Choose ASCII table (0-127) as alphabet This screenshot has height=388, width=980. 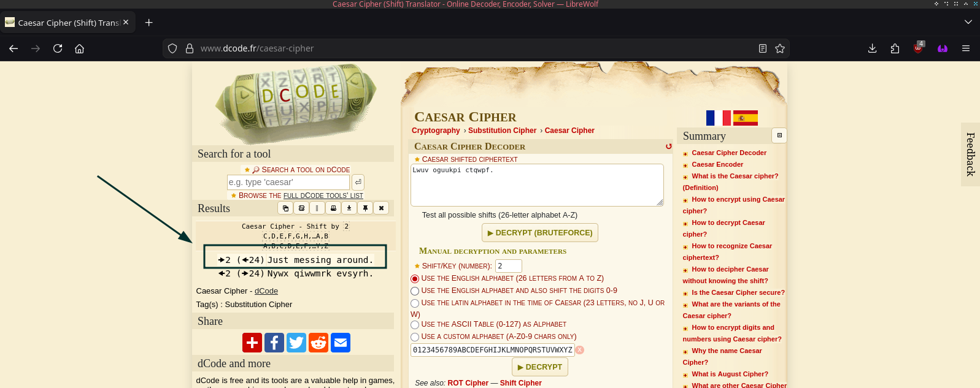click(415, 325)
